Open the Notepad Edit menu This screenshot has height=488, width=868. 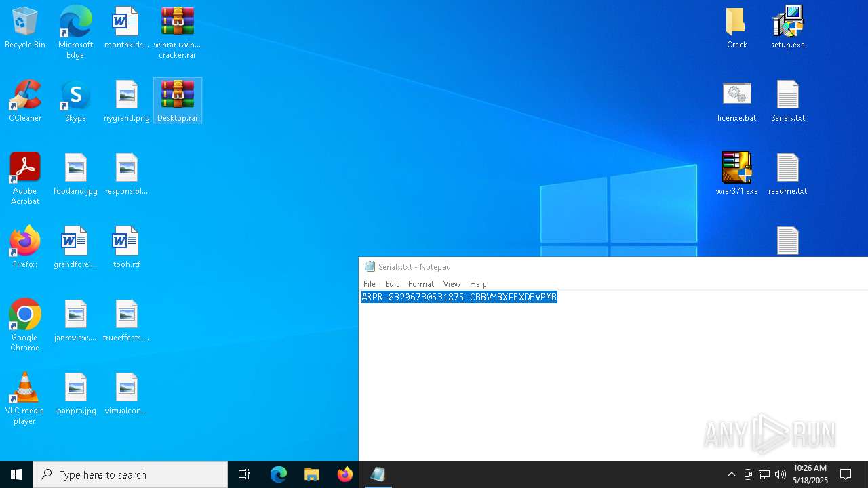tap(392, 284)
